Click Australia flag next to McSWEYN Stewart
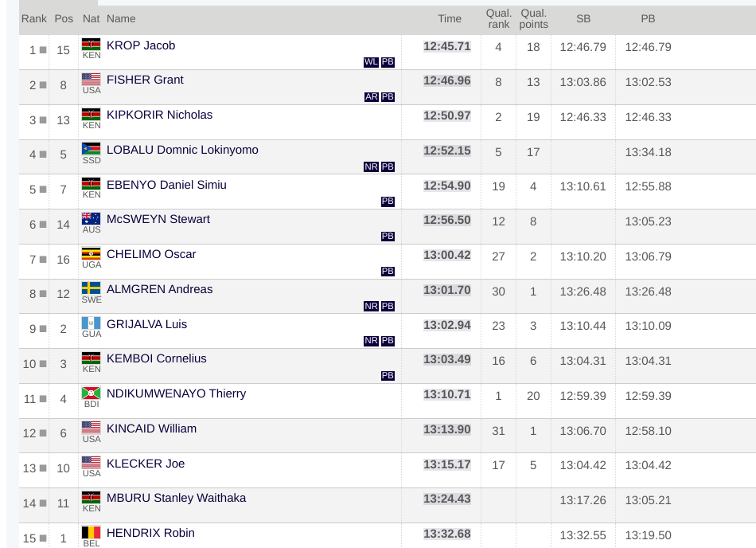Image resolution: width=756 pixels, height=548 pixels. coord(92,218)
